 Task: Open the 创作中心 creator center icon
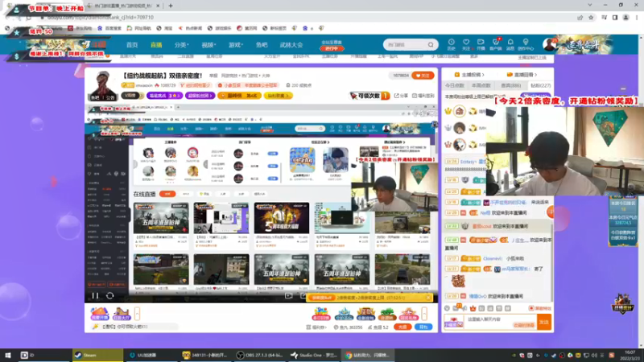(526, 44)
